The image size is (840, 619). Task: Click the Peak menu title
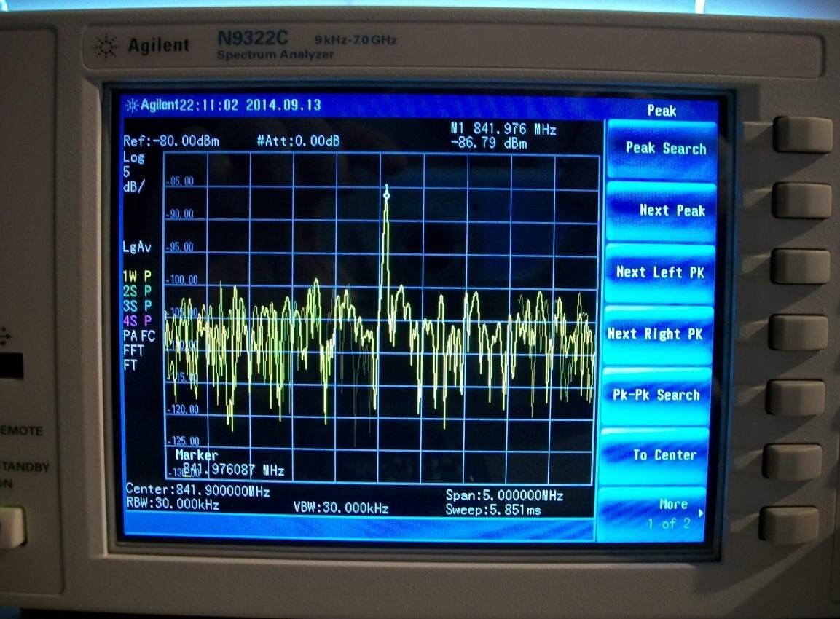(x=662, y=111)
